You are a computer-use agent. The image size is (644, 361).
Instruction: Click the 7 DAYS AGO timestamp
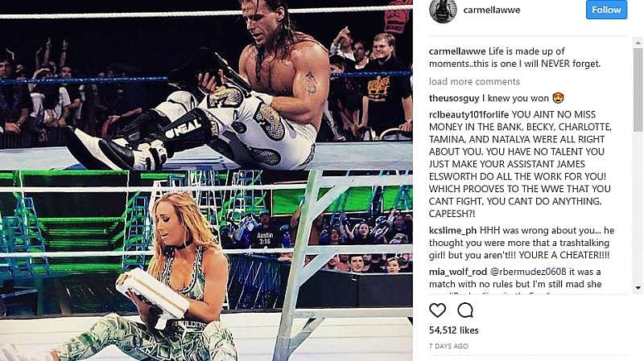click(x=448, y=347)
